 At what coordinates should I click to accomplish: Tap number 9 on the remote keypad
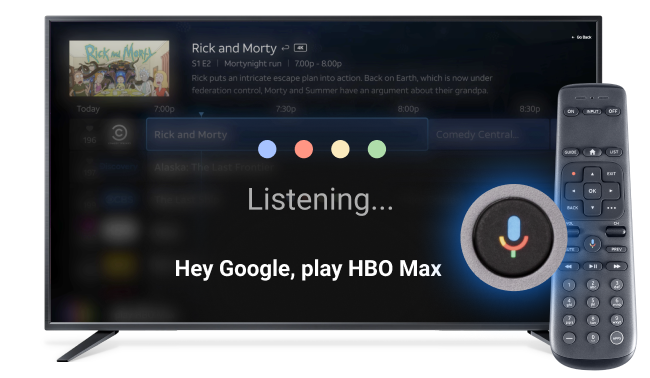616,320
